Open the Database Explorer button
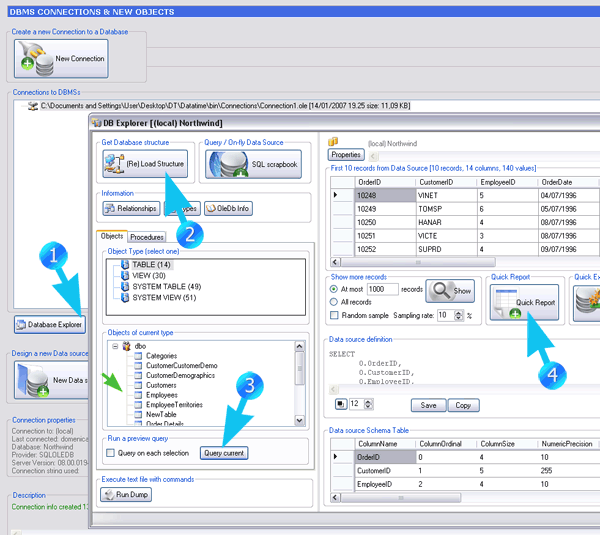 pyautogui.click(x=50, y=325)
